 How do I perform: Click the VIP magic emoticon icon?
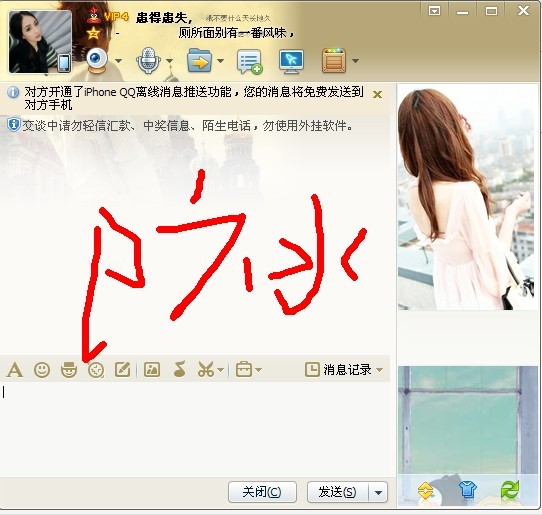click(69, 370)
